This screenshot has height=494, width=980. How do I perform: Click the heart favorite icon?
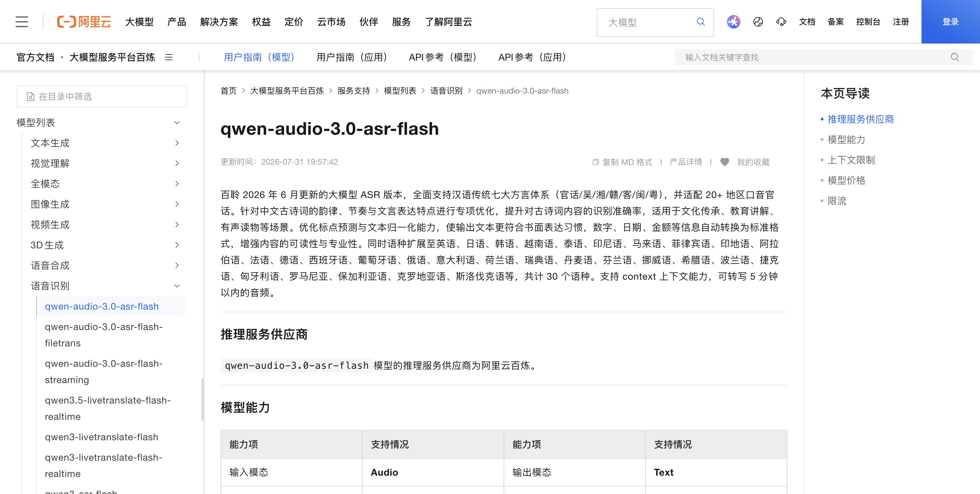click(x=724, y=162)
